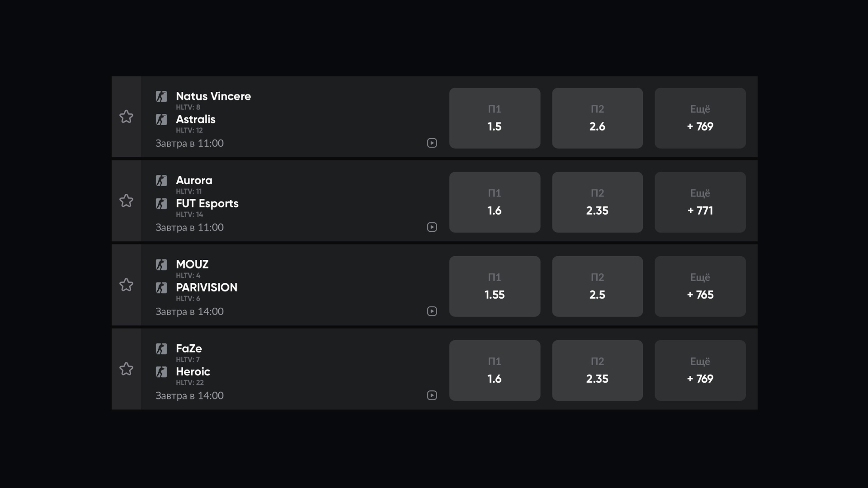Expand Ещё + 765 markets for MOUZ match

coord(700,286)
